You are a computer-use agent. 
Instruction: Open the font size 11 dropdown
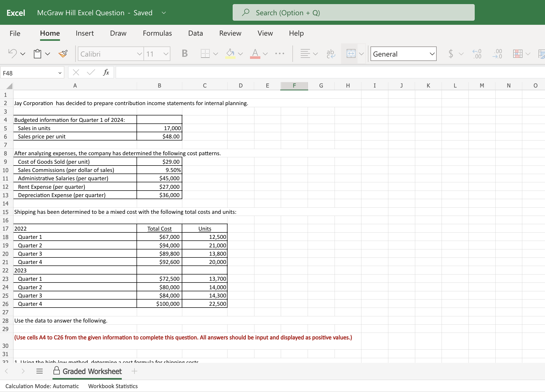pyautogui.click(x=166, y=54)
